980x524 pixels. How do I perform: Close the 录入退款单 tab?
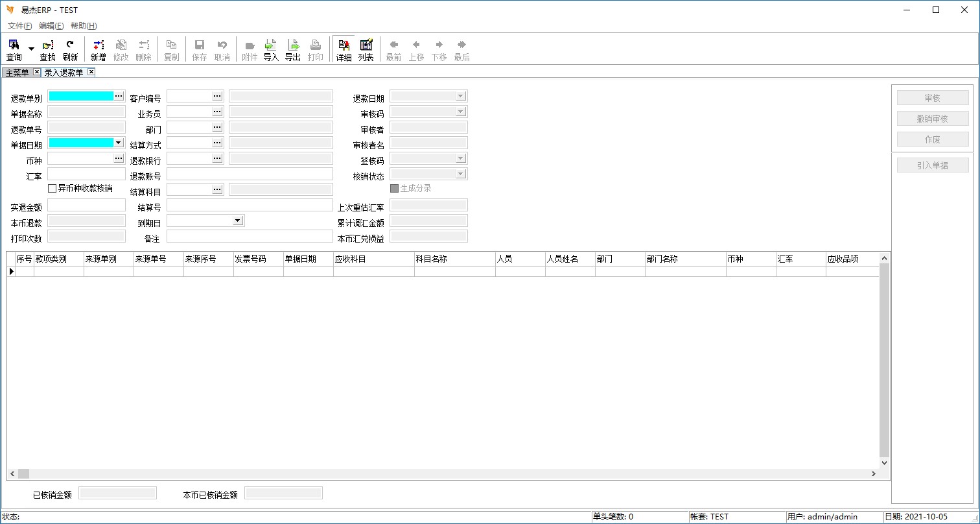point(91,72)
